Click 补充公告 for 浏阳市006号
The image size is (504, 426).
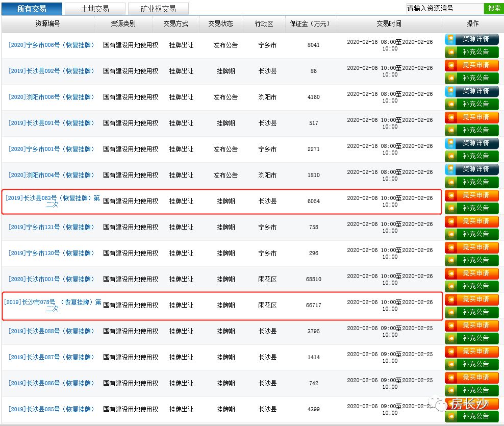[472, 104]
